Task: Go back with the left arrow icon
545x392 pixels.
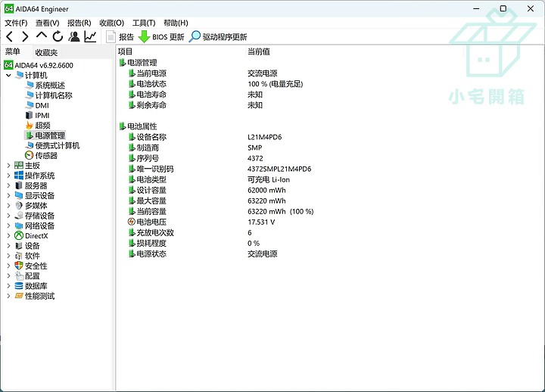Action: (x=10, y=36)
